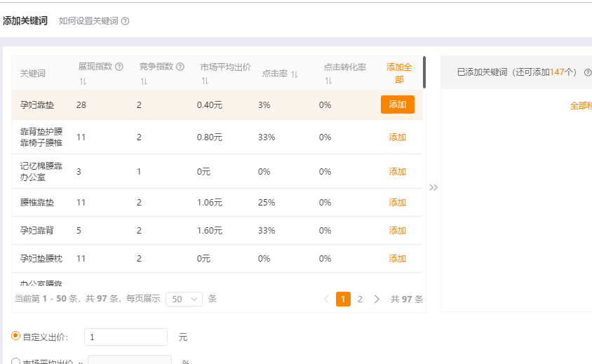
Task: Click help icon beside 如何设置关键词
Action: click(126, 21)
